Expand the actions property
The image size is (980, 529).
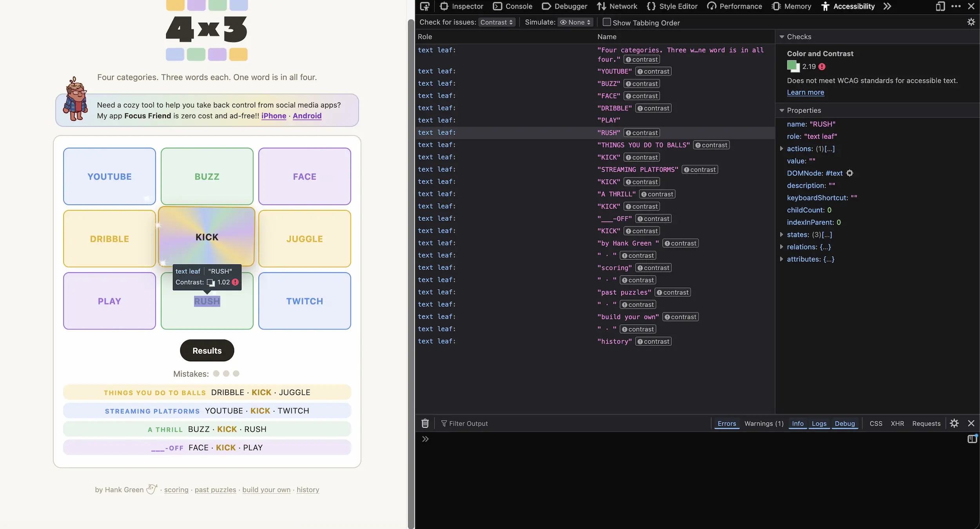[781, 149]
